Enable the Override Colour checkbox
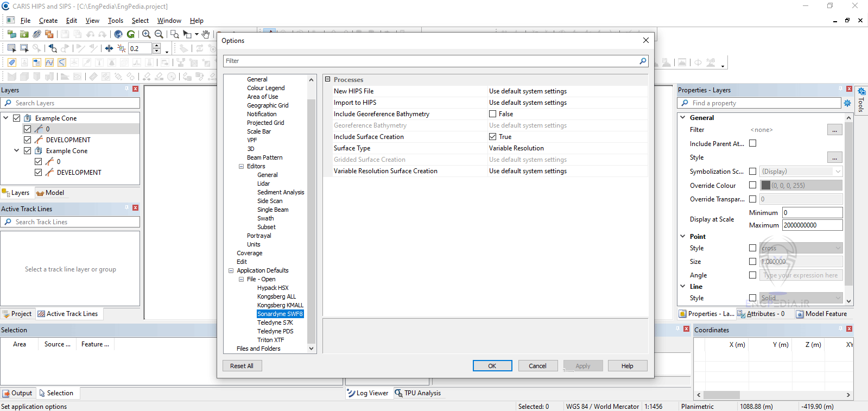The width and height of the screenshot is (868, 411). pos(752,185)
